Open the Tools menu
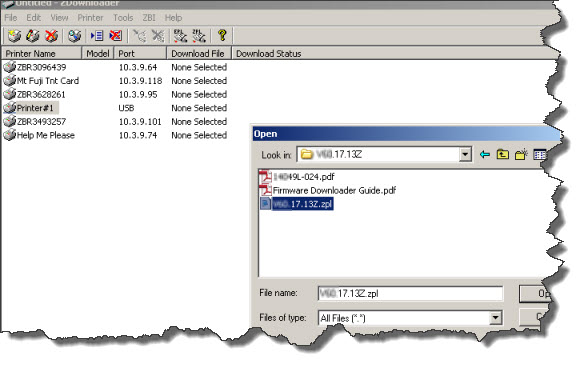Image resolution: width=587 pixels, height=367 pixels. [x=123, y=18]
